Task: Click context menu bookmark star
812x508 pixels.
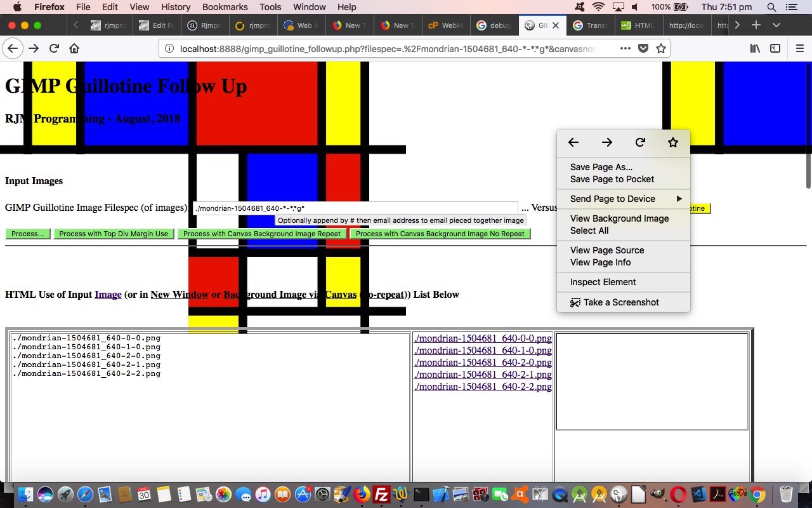Action: click(673, 142)
